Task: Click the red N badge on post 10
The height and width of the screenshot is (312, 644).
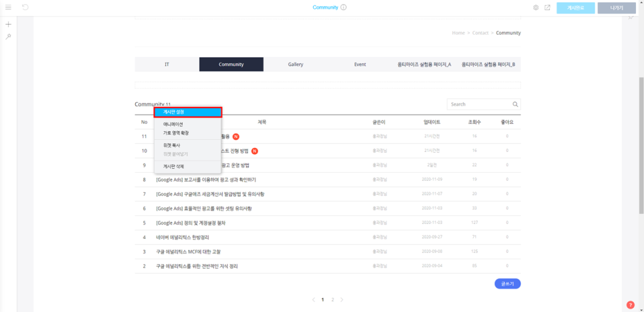Action: (x=255, y=151)
